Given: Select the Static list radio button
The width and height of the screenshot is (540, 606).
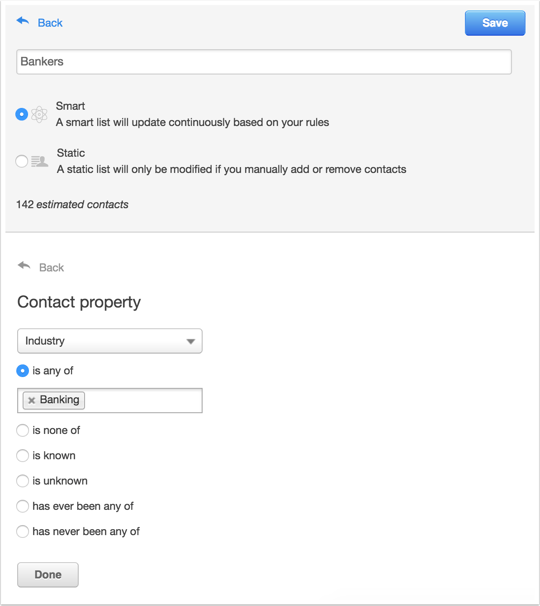Looking at the screenshot, I should (x=22, y=161).
